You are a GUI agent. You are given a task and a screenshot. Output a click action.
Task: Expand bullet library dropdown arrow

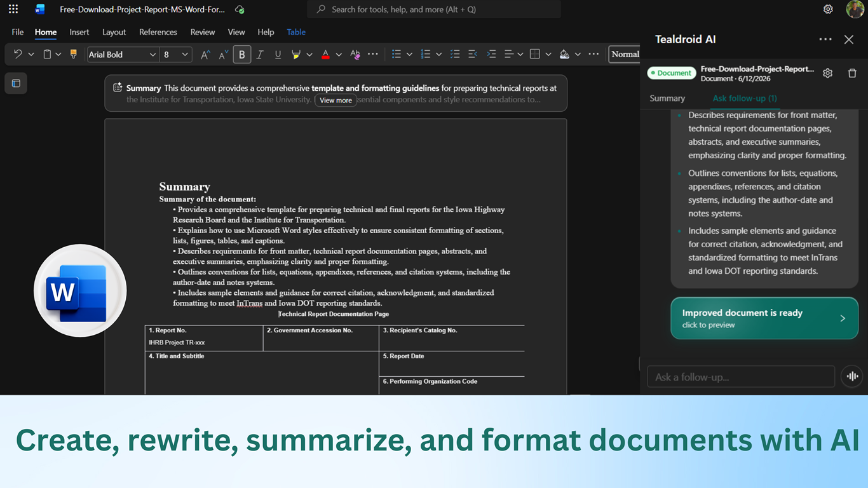pyautogui.click(x=409, y=55)
